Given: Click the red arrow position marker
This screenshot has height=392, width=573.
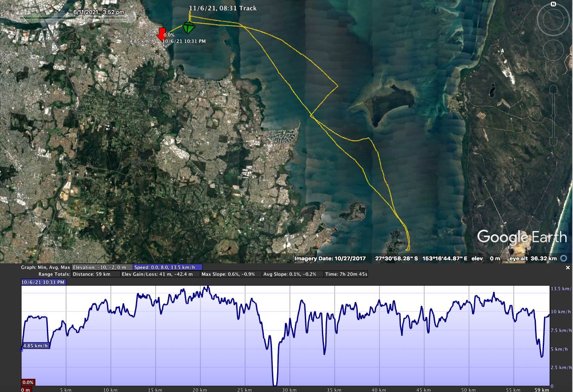Looking at the screenshot, I should 162,34.
